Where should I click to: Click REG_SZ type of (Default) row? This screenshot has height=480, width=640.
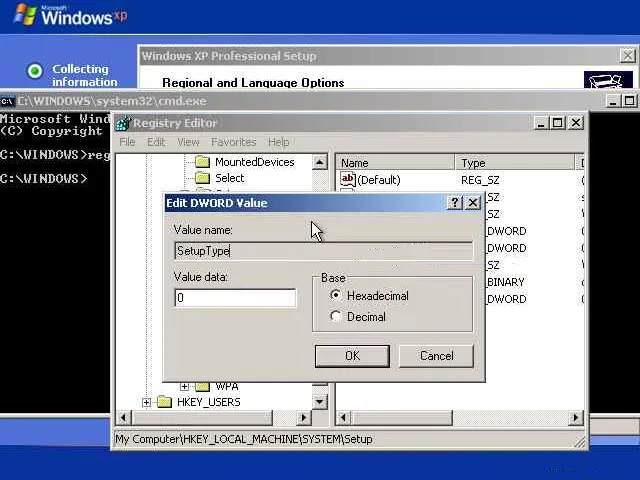pos(480,180)
